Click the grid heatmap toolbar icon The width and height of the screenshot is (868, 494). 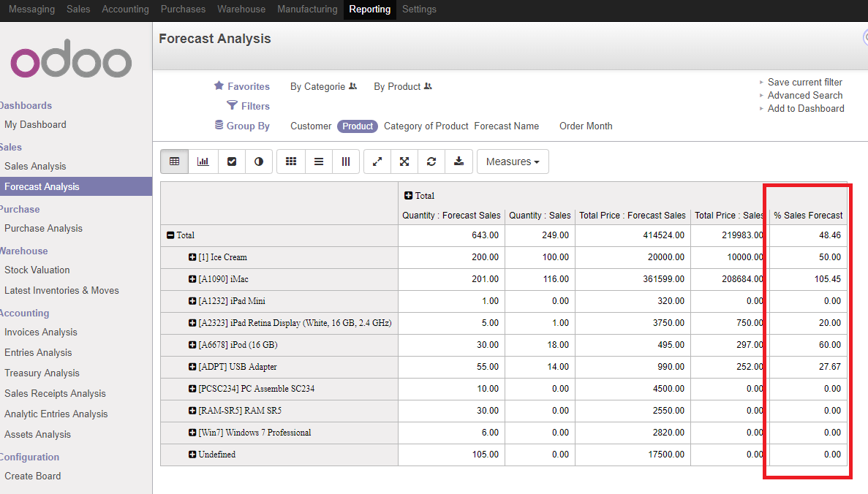291,161
